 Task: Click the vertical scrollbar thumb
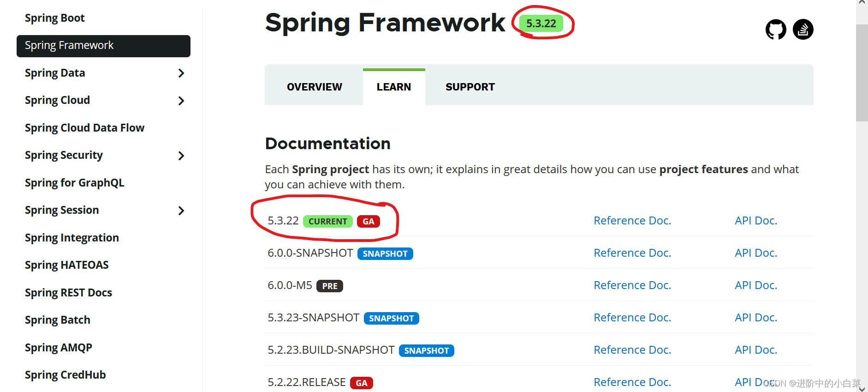[x=862, y=73]
